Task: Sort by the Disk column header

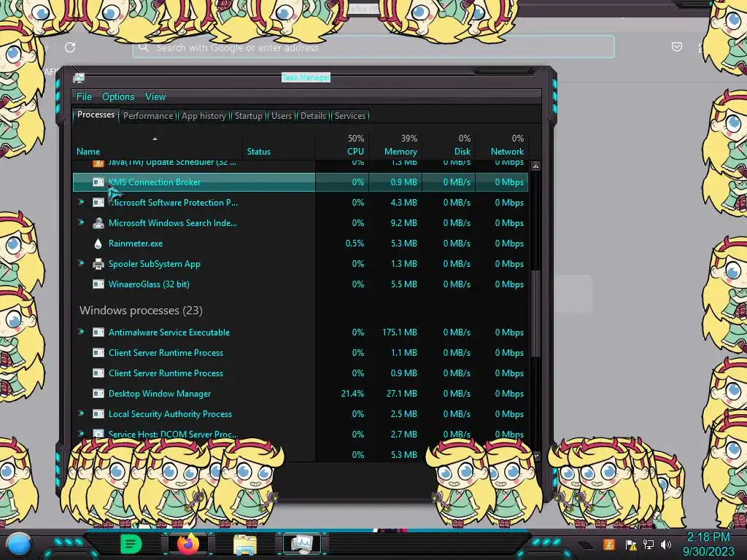Action: pyautogui.click(x=449, y=146)
